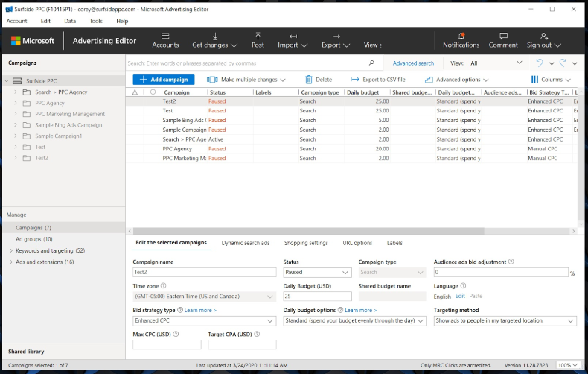Open the Accounts view icon
The height and width of the screenshot is (374, 588).
coord(165,40)
